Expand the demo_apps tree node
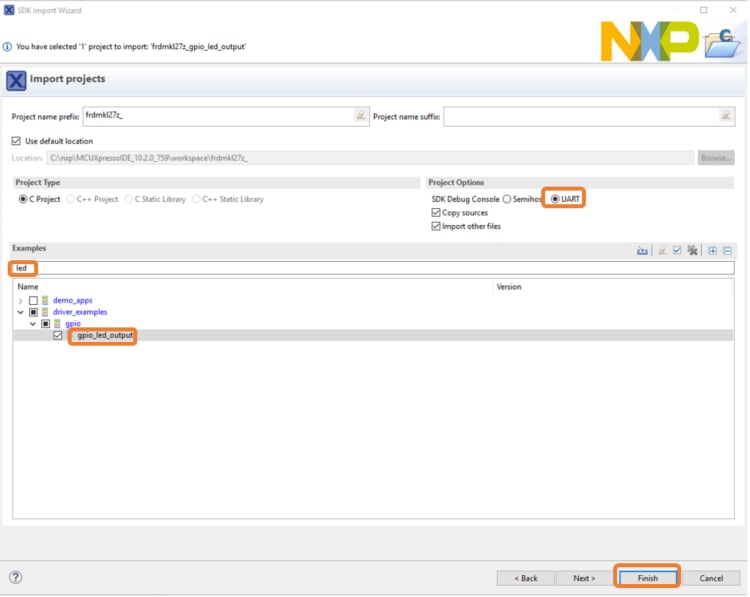750x597 pixels. 21,301
